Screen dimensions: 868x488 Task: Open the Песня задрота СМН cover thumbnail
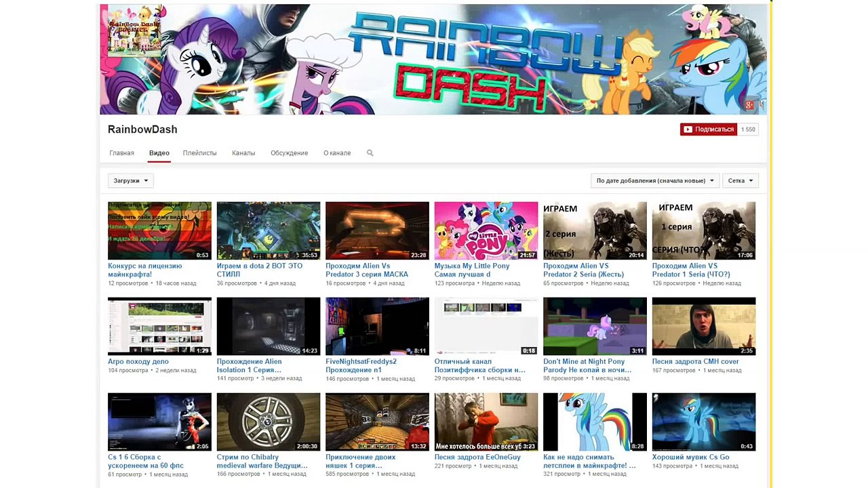pyautogui.click(x=704, y=326)
